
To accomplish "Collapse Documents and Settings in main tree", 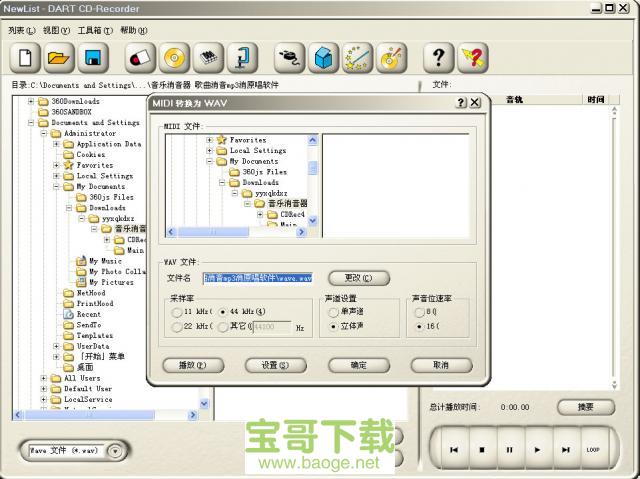I will (31, 122).
